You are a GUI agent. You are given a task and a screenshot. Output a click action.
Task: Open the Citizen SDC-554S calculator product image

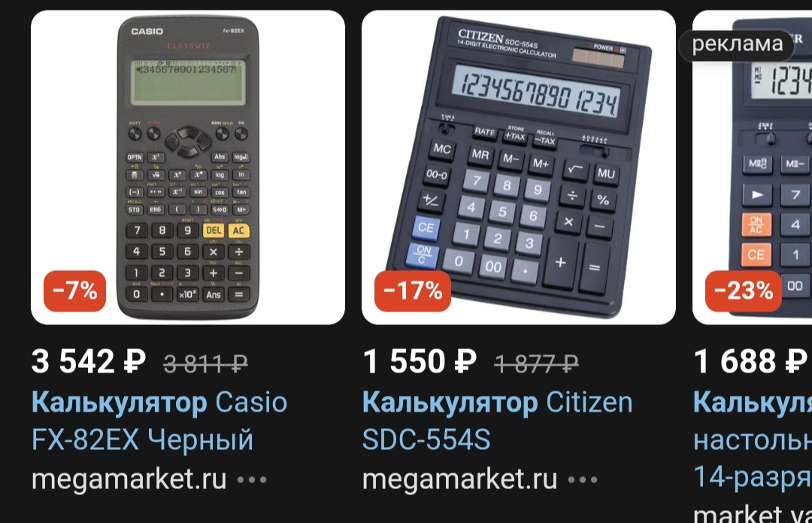(x=518, y=167)
